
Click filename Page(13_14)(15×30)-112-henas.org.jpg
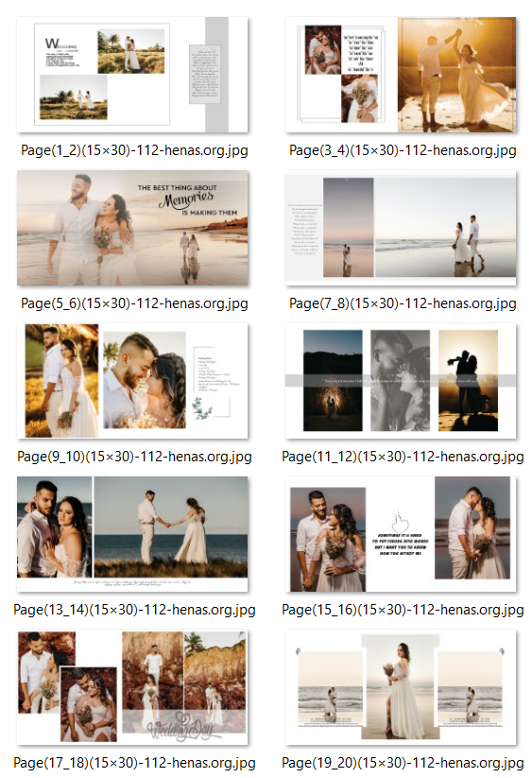134,610
